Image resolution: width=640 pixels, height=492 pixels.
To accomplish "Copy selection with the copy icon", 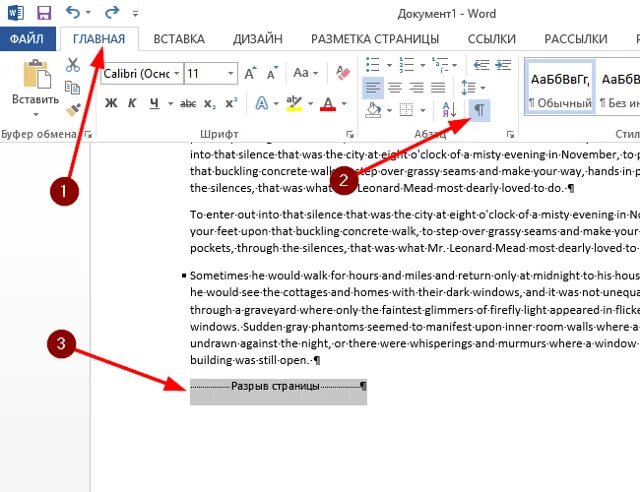I will coord(73,87).
